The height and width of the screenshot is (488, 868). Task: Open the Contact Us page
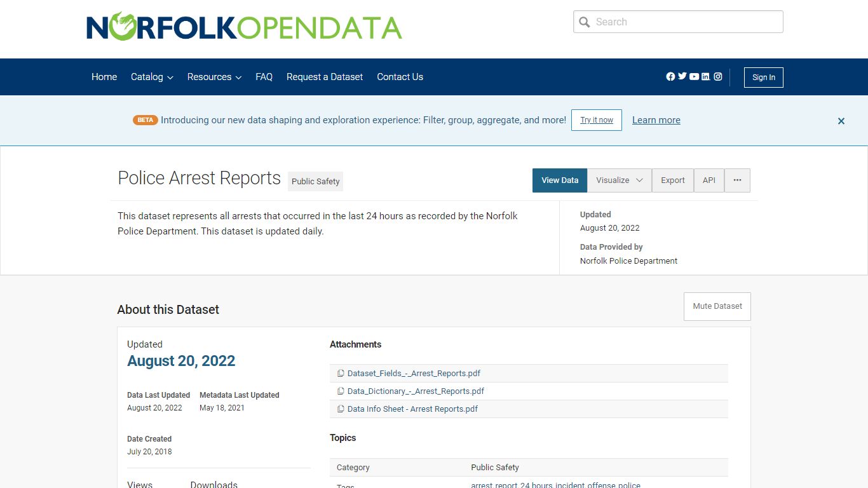400,77
